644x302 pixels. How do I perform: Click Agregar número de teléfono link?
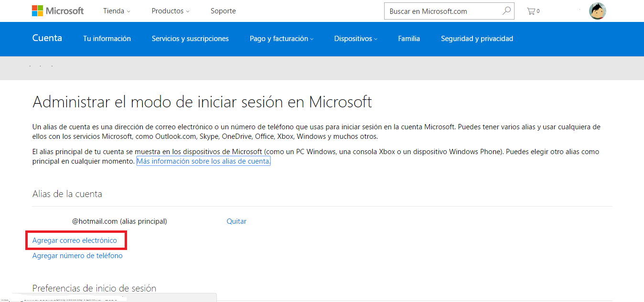pos(77,256)
